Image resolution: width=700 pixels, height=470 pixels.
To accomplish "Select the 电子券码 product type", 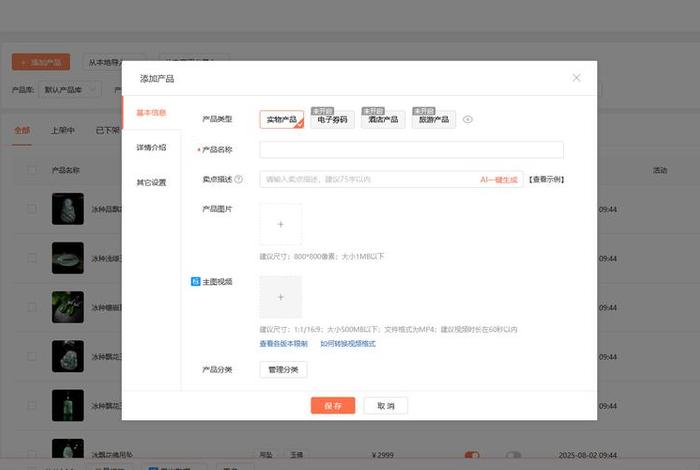I will [332, 120].
